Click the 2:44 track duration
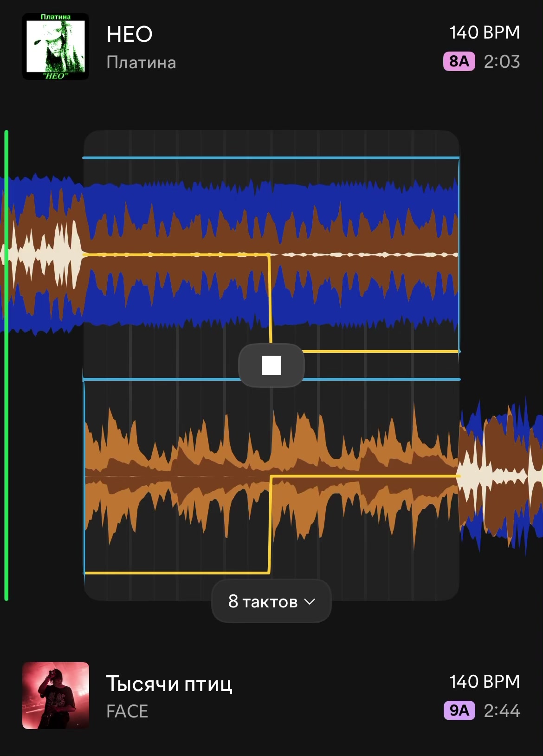The height and width of the screenshot is (756, 543). coord(502,711)
